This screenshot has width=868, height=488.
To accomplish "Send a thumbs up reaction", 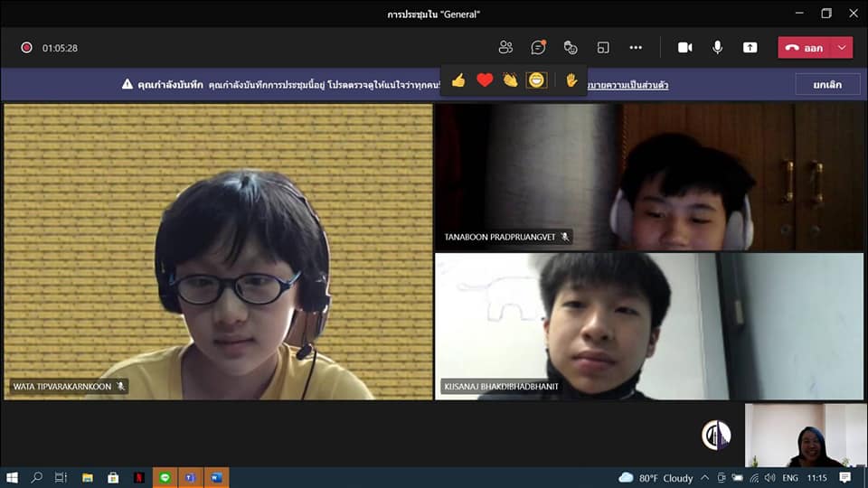I will [458, 80].
